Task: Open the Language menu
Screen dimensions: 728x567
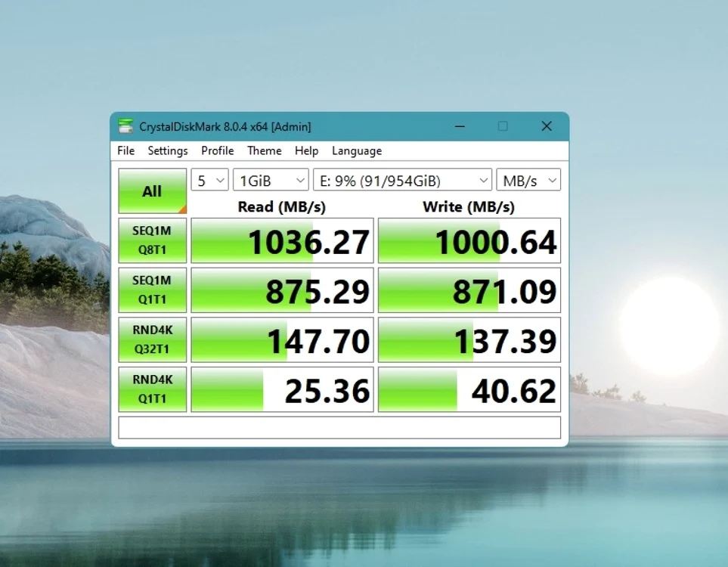Action: tap(357, 151)
